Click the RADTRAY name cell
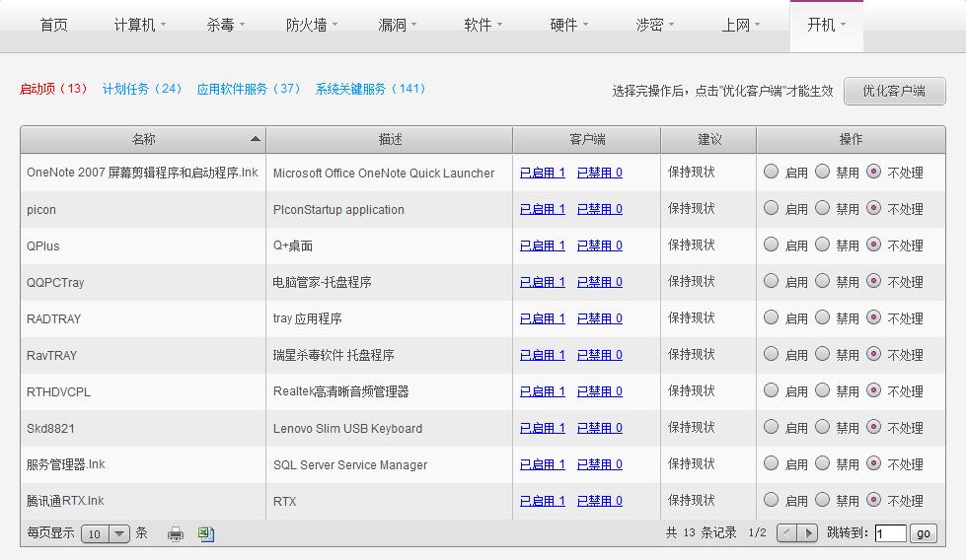This screenshot has height=560, width=966. click(x=143, y=318)
